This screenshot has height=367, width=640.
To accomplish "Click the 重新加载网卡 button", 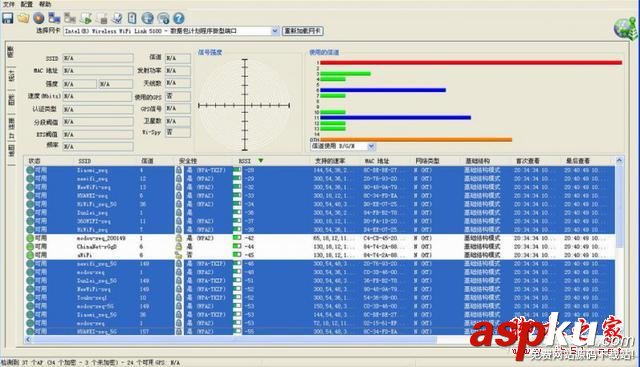I will click(303, 31).
